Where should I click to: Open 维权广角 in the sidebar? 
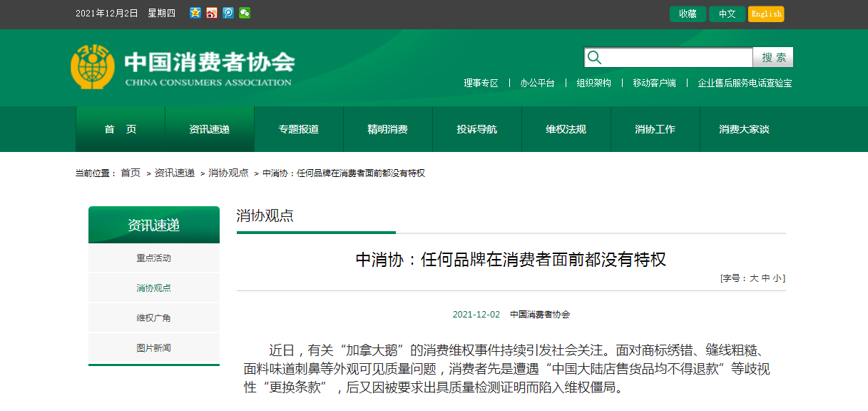pos(154,318)
